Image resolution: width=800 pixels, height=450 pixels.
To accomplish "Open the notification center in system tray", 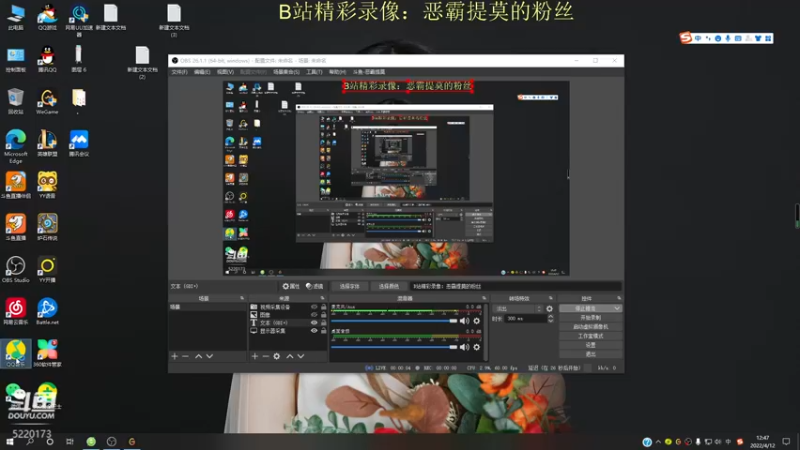I will [x=786, y=441].
